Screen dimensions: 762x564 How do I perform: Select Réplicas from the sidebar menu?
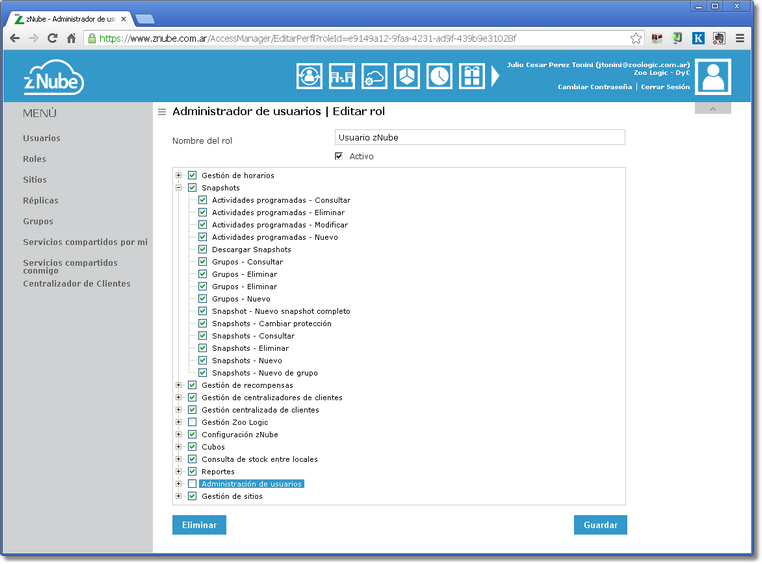pos(41,200)
